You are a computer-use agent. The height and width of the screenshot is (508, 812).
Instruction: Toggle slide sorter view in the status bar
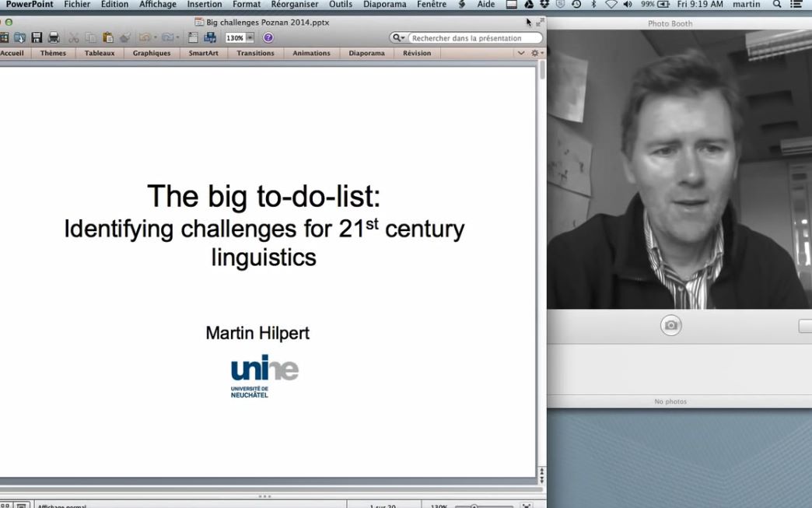(x=5, y=506)
